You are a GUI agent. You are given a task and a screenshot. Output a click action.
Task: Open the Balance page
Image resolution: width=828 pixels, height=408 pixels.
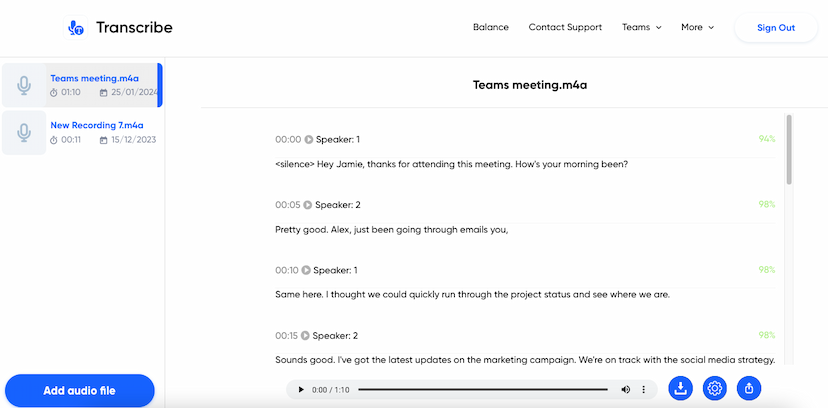coord(490,28)
